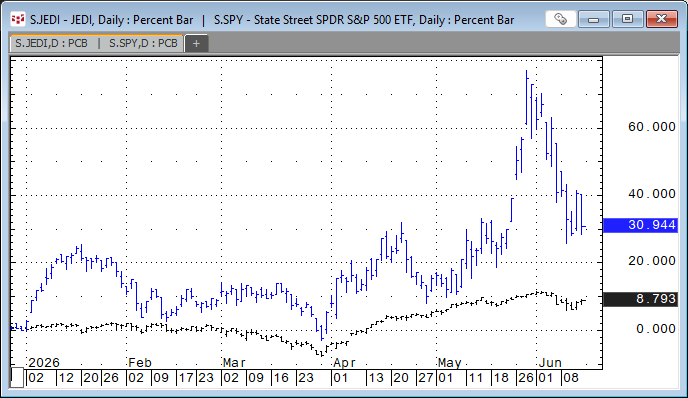Click the link chain icon button

tap(560, 19)
